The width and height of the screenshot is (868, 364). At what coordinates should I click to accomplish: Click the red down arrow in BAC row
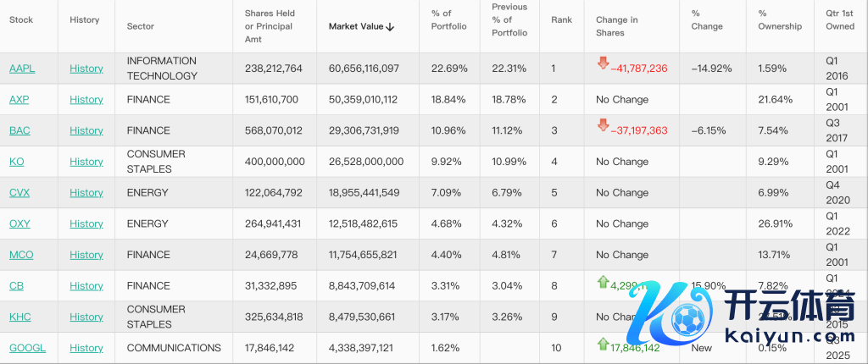[x=603, y=125]
